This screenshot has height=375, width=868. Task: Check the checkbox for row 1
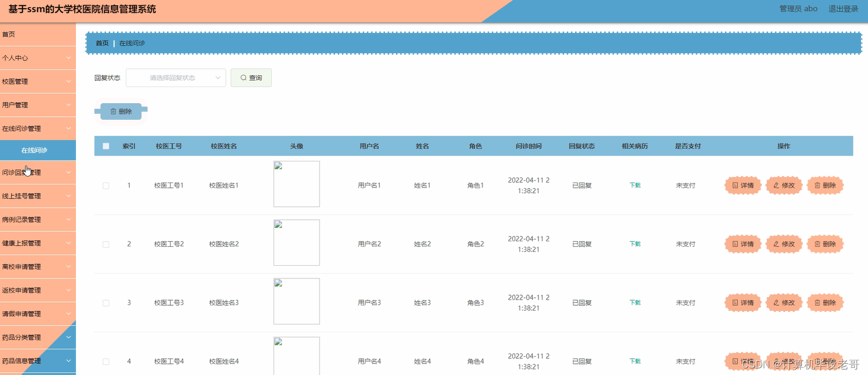(x=106, y=186)
